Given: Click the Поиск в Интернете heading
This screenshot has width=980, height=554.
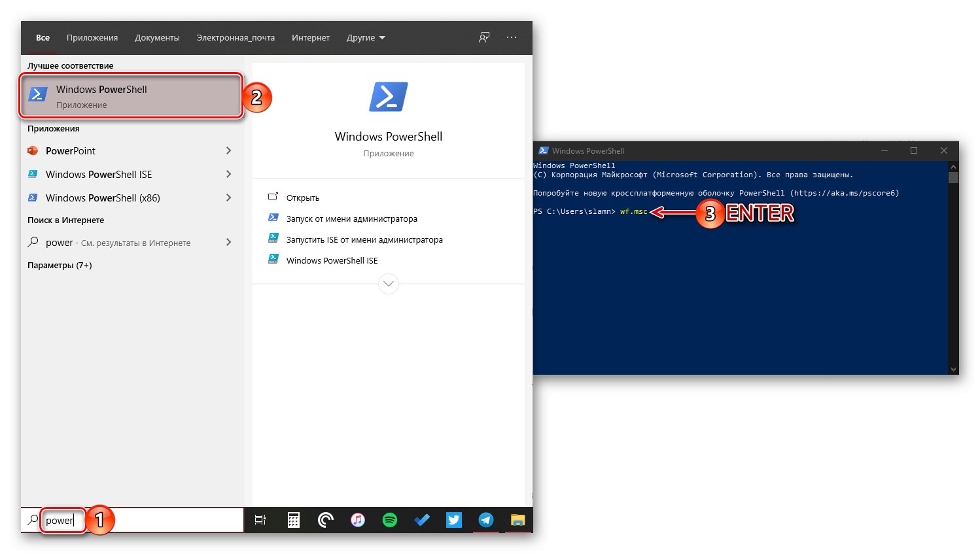Looking at the screenshot, I should pyautogui.click(x=65, y=220).
